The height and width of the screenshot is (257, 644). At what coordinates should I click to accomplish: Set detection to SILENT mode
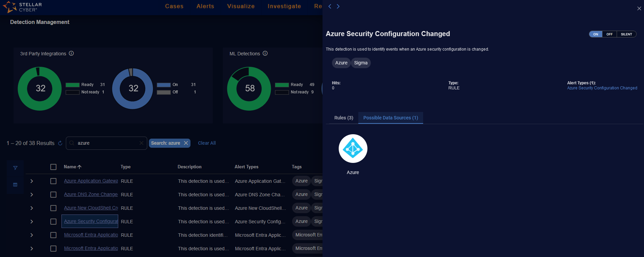[626, 34]
